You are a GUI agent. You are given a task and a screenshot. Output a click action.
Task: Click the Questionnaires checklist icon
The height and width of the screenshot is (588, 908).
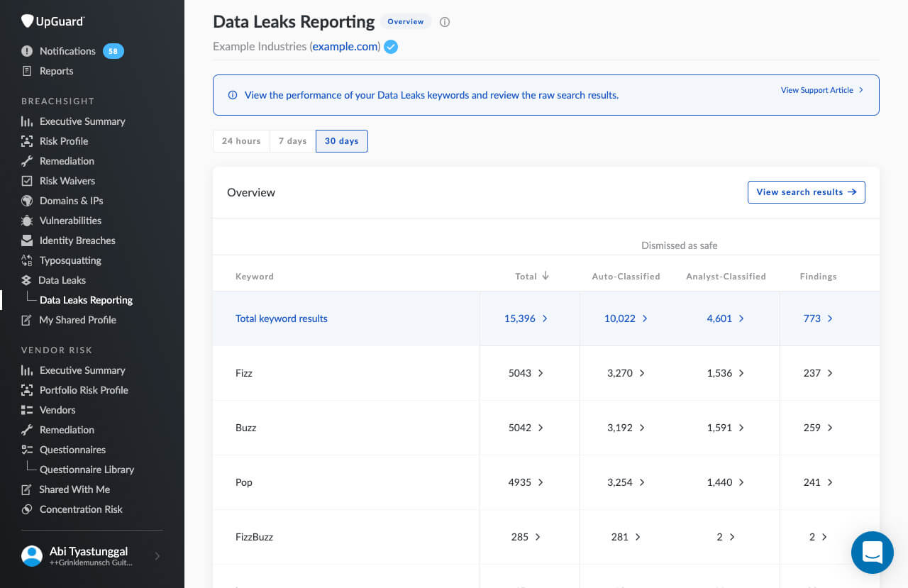click(27, 450)
